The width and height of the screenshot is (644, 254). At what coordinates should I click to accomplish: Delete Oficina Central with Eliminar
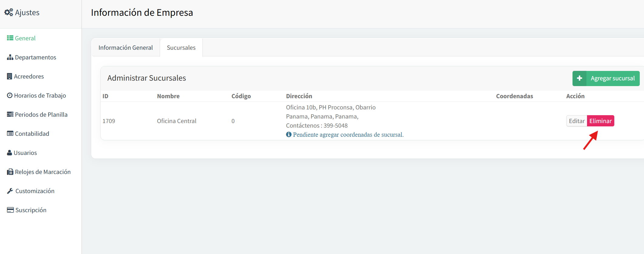pyautogui.click(x=600, y=121)
